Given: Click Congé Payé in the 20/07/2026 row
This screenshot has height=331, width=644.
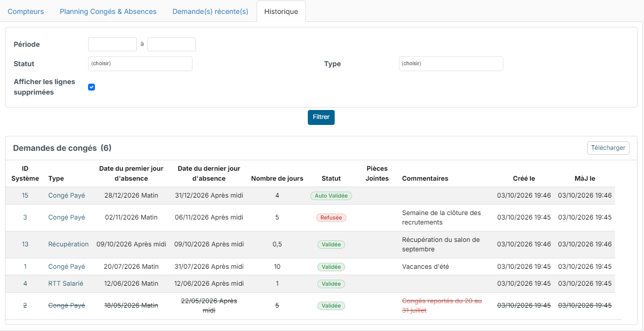Looking at the screenshot, I should [67, 267].
